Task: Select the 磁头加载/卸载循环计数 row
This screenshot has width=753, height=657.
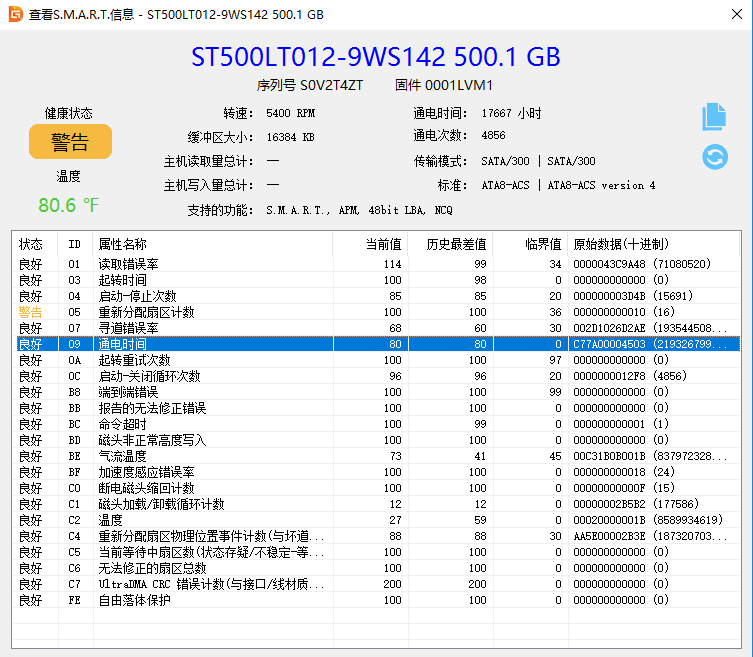Action: coord(378,504)
